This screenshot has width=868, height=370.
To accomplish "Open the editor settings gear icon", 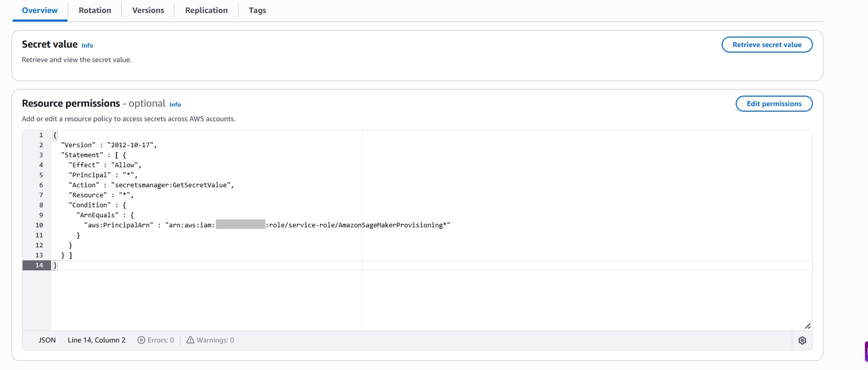I will [802, 340].
